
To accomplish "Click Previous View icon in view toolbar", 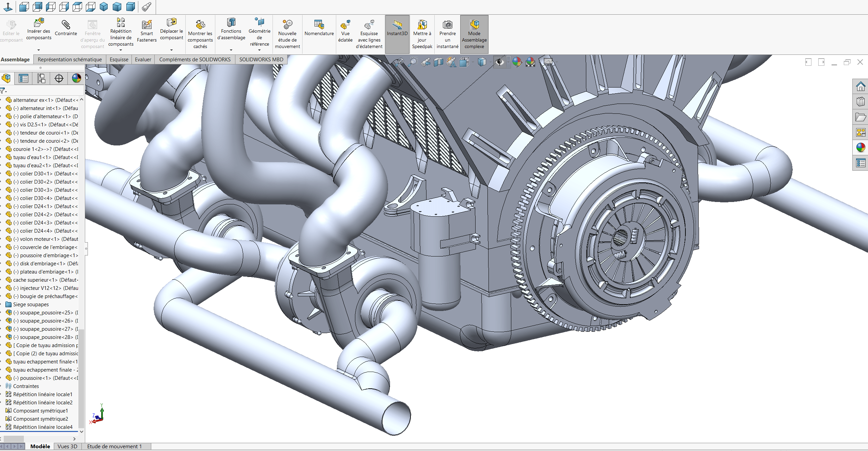I will pyautogui.click(x=426, y=62).
